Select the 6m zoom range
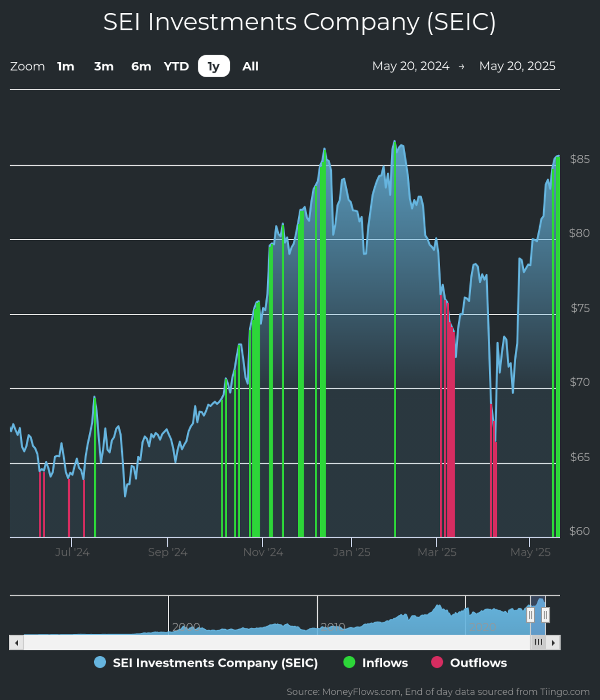 [141, 67]
